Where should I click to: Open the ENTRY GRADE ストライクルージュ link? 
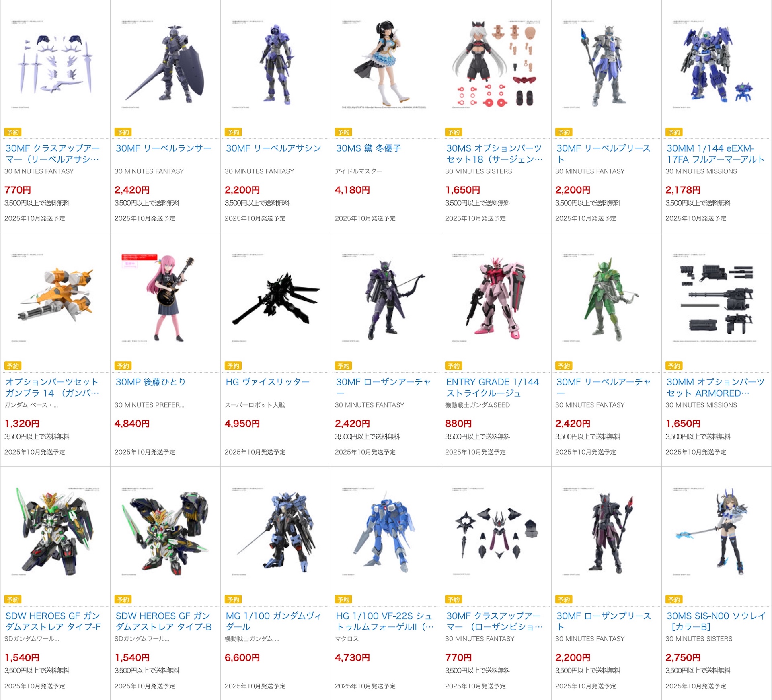[x=493, y=387]
